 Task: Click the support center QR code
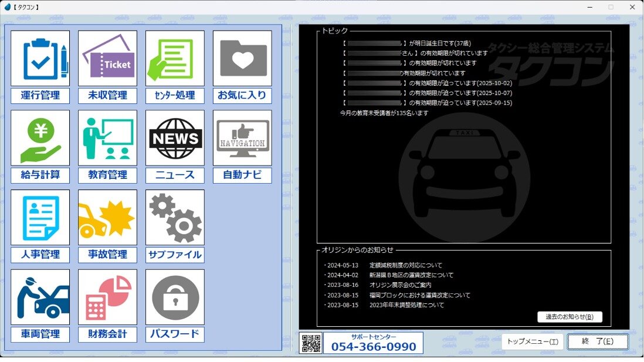tap(311, 343)
